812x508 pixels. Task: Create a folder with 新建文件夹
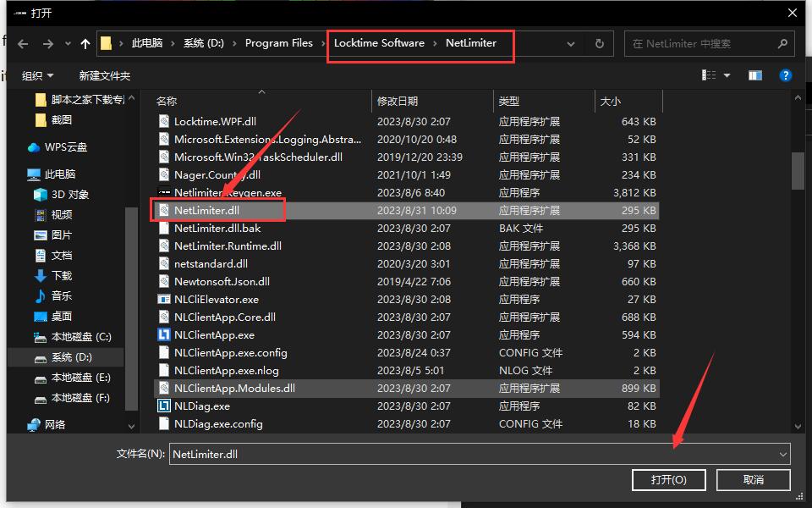pyautogui.click(x=105, y=75)
